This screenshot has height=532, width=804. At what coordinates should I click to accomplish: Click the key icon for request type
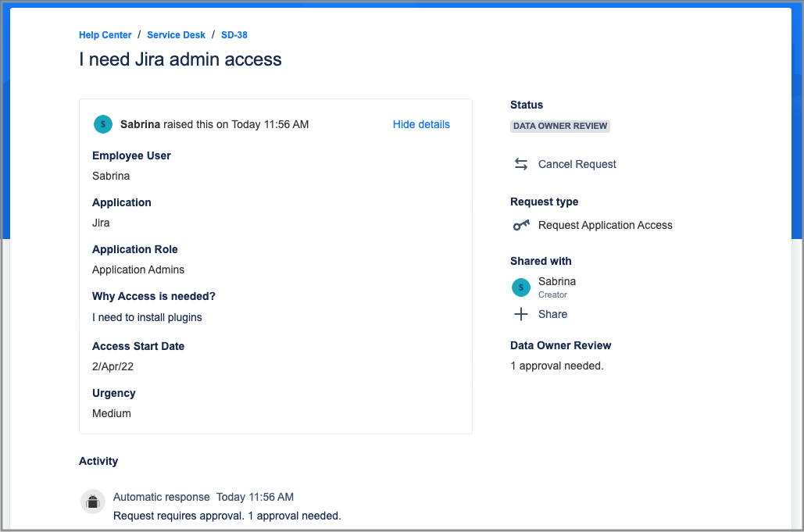521,225
